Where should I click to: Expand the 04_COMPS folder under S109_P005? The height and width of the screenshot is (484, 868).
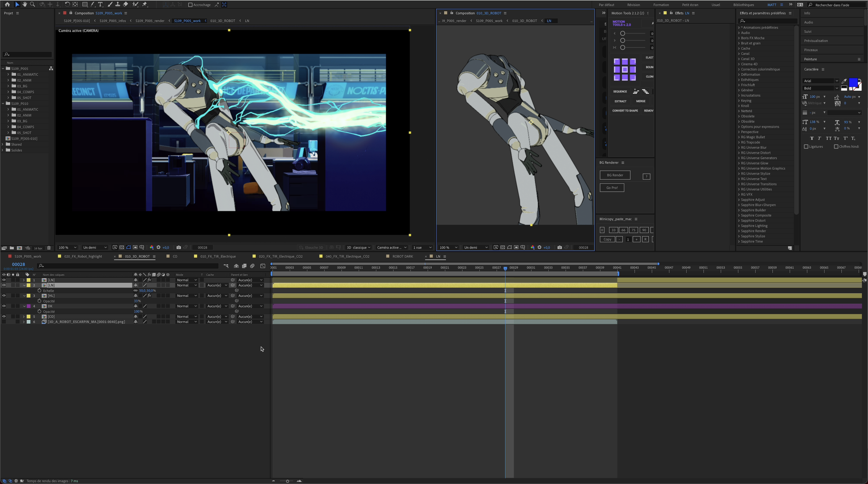point(8,92)
